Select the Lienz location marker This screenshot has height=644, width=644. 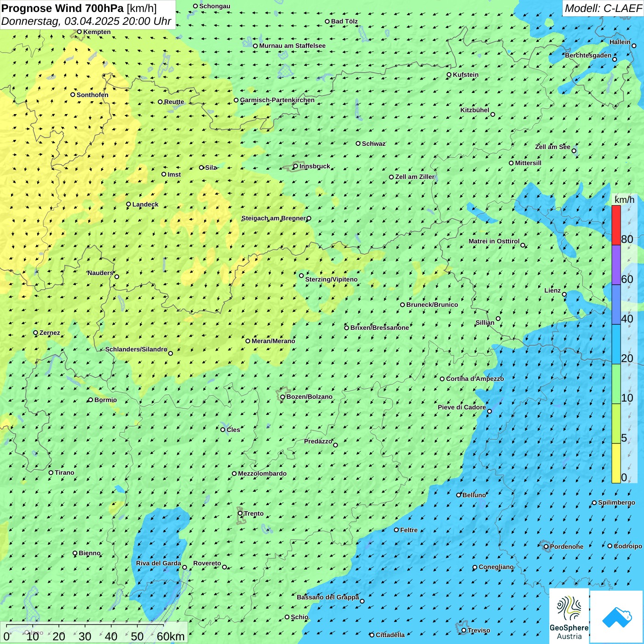(x=564, y=294)
